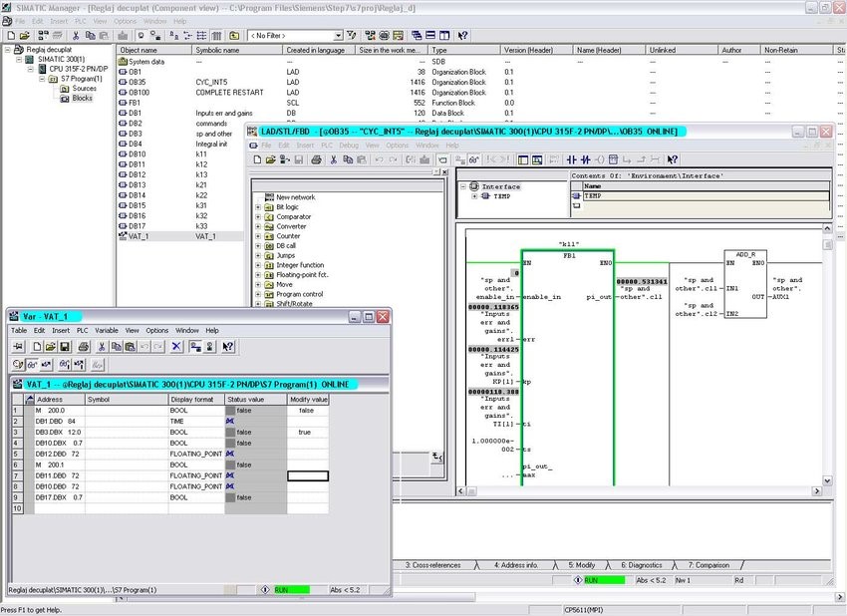847x616 pixels.
Task: Click the Print icon in the Var toolbar
Action: coord(84,346)
